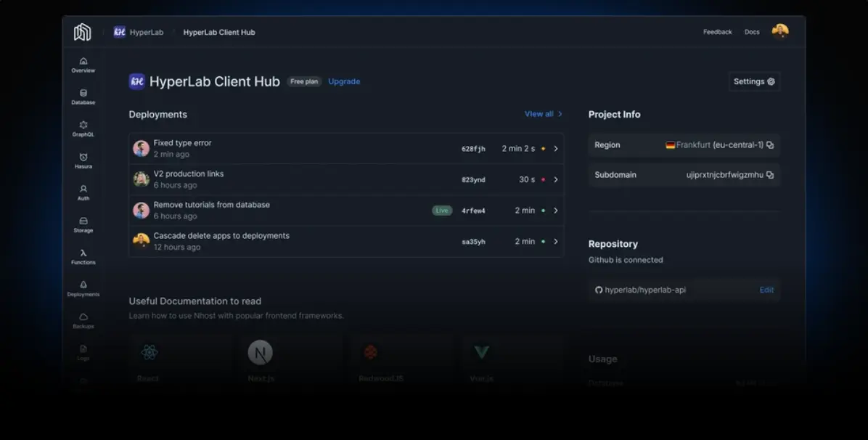Viewport: 868px width, 440px height.
Task: Open the Auth sidebar section
Action: (x=83, y=193)
